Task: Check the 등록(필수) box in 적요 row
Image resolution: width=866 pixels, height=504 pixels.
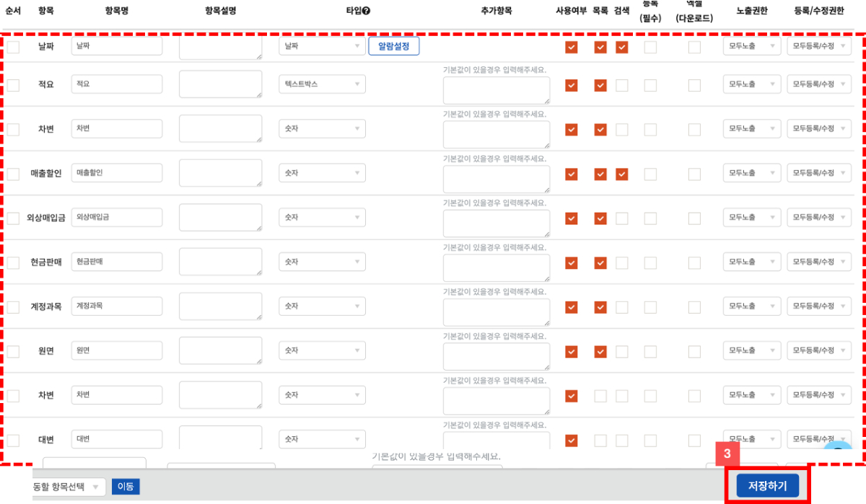Action: point(650,85)
